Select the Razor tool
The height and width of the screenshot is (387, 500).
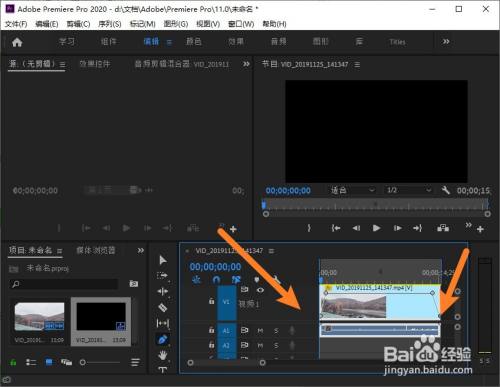click(x=163, y=307)
